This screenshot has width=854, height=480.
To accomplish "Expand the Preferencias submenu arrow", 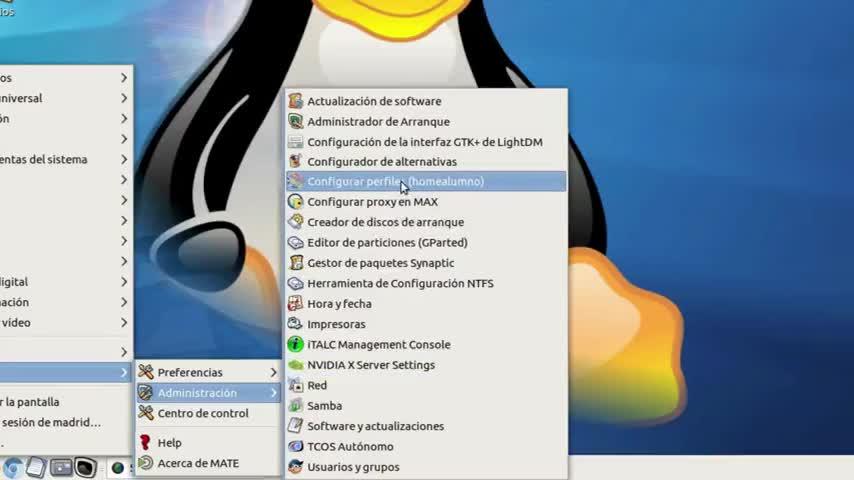I will coord(273,372).
